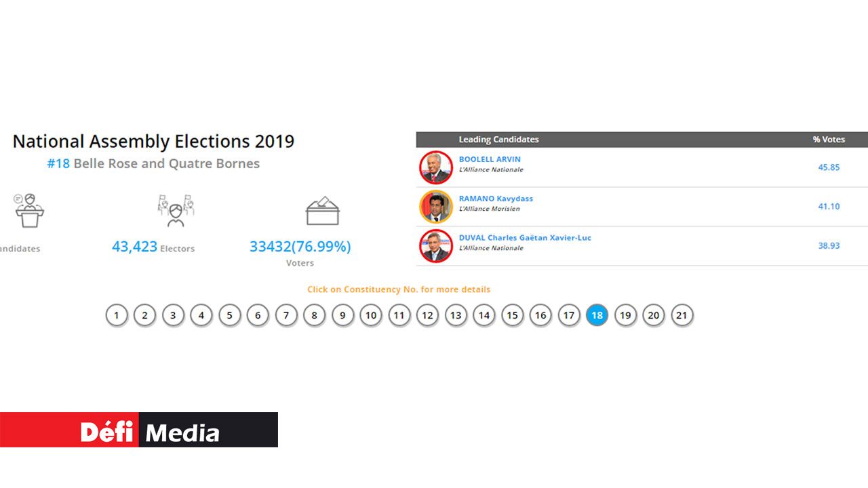This screenshot has height=488, width=868.
Task: Click the candidates podium icon
Action: [29, 210]
